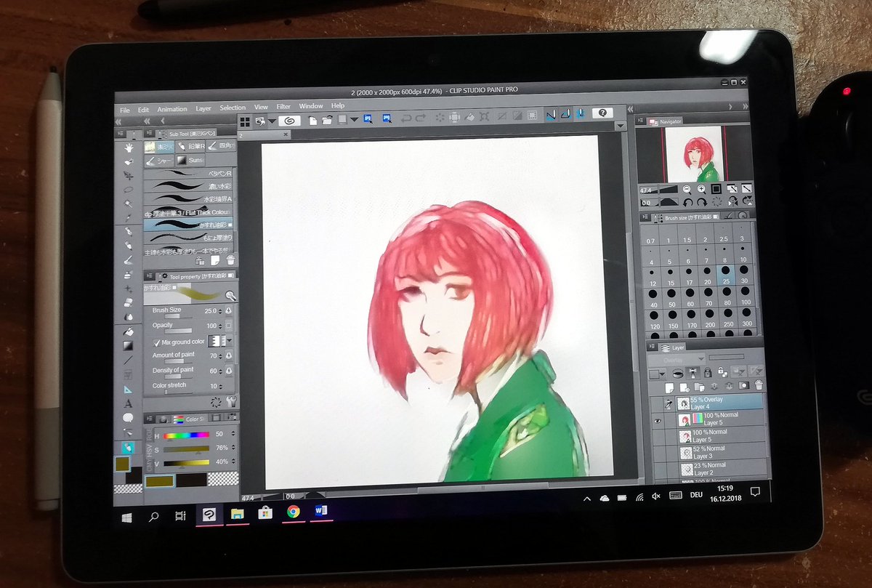
Task: Select the Ruler triangle tool
Action: pos(129,389)
